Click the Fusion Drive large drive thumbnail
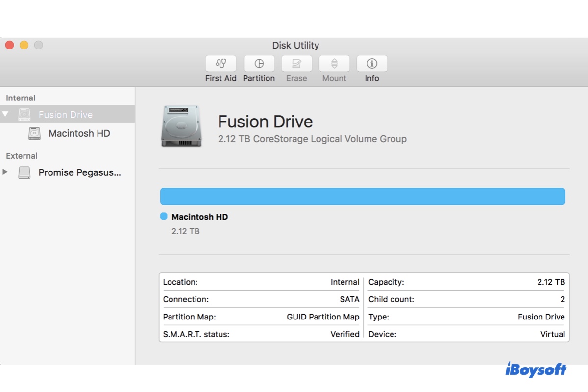This screenshot has height=392, width=588. point(181,126)
